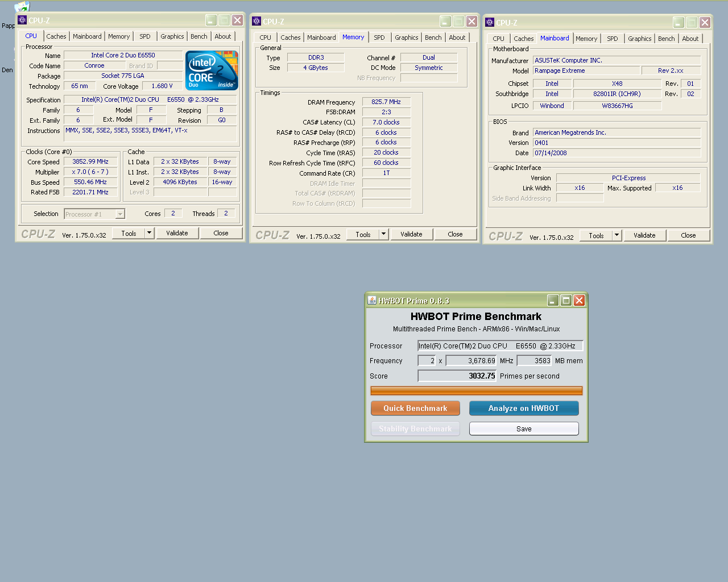Click the Score field showing 3032.75
This screenshot has width=728, height=582.
[457, 376]
